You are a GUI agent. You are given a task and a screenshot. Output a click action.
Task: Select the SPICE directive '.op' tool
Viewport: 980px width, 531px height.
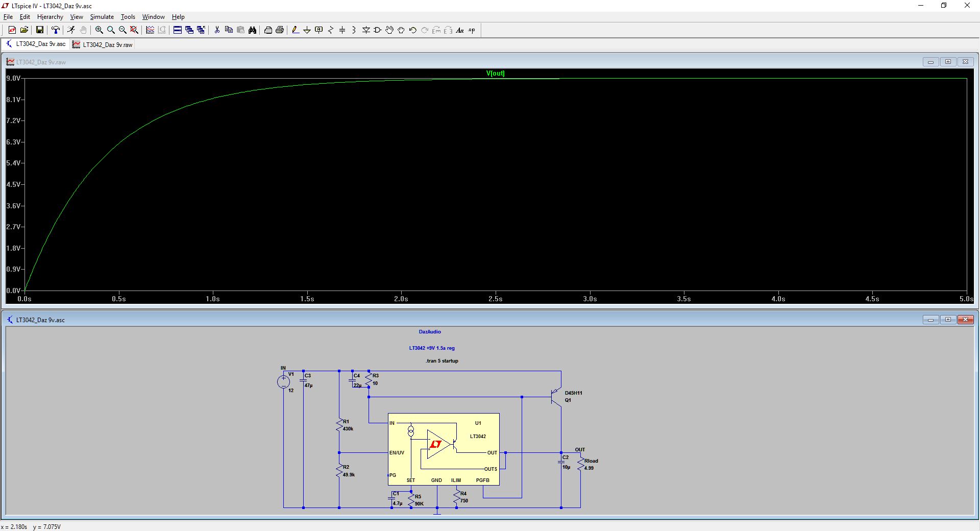point(472,30)
